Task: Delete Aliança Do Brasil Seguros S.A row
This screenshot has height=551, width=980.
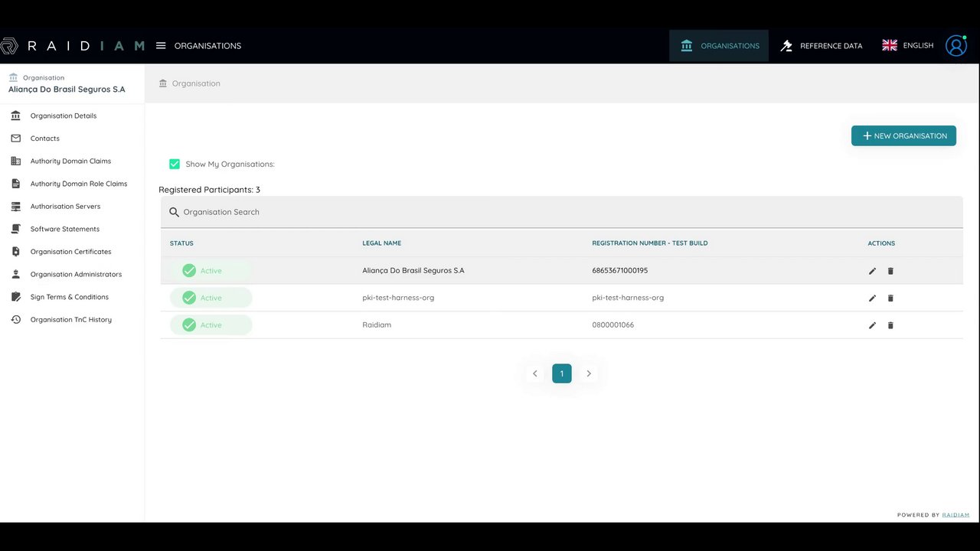Action: tap(890, 271)
